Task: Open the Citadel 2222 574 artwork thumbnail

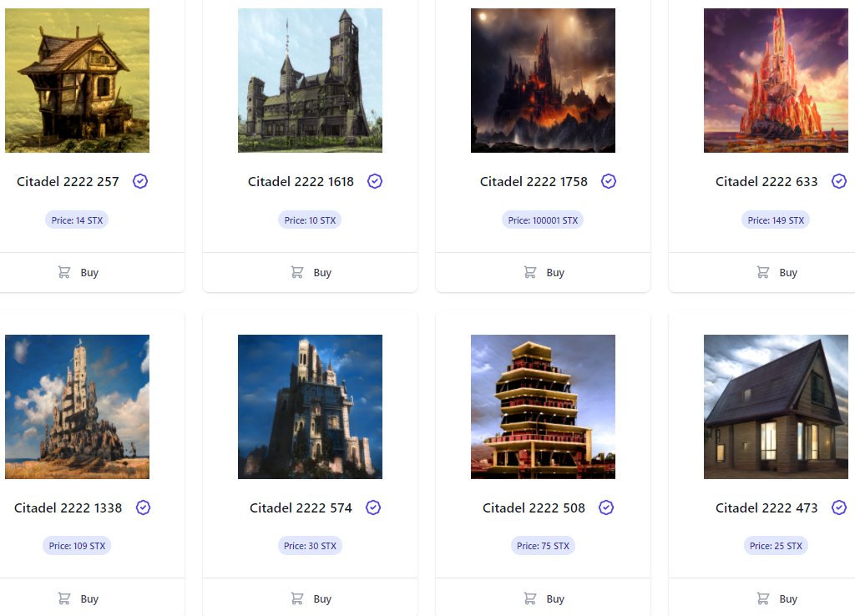Action: point(310,406)
